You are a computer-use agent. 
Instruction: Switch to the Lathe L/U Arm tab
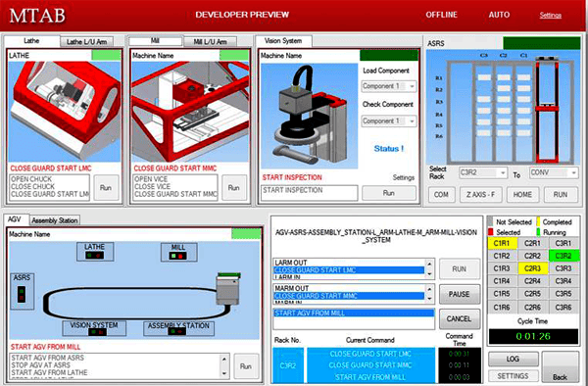[x=86, y=42]
